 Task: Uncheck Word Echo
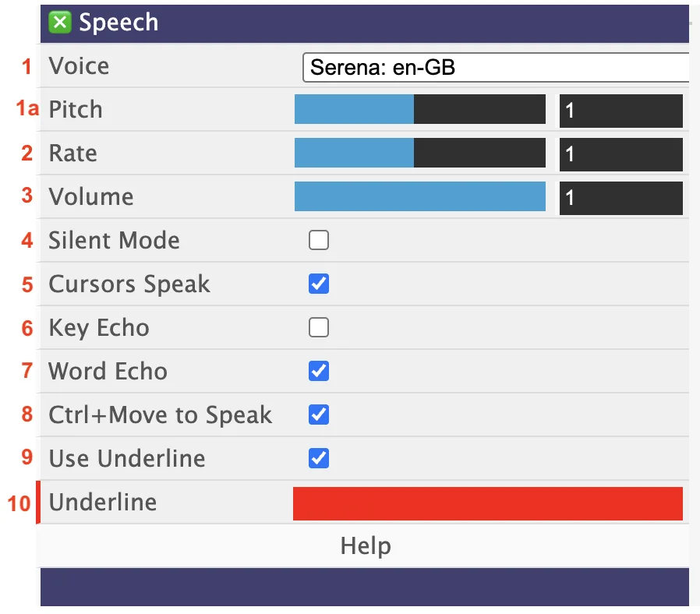[318, 372]
